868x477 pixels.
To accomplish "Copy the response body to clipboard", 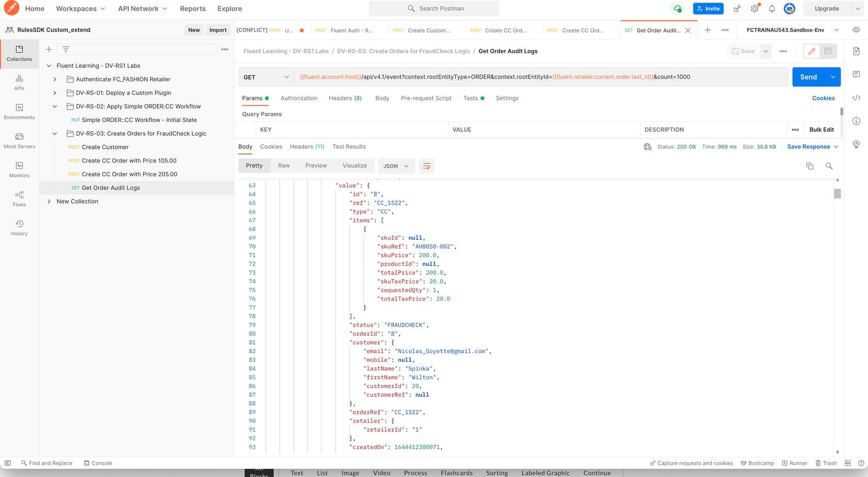I will tap(810, 166).
